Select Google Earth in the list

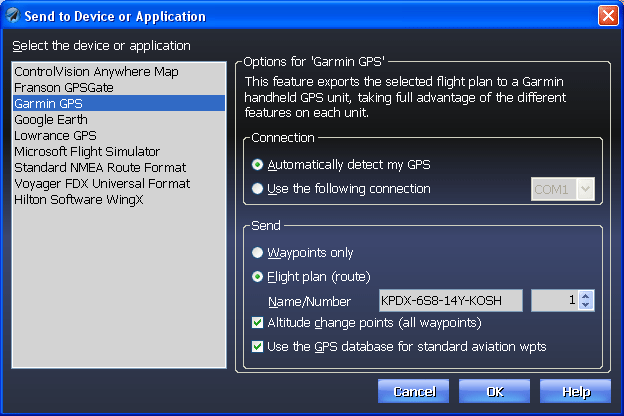[x=119, y=119]
